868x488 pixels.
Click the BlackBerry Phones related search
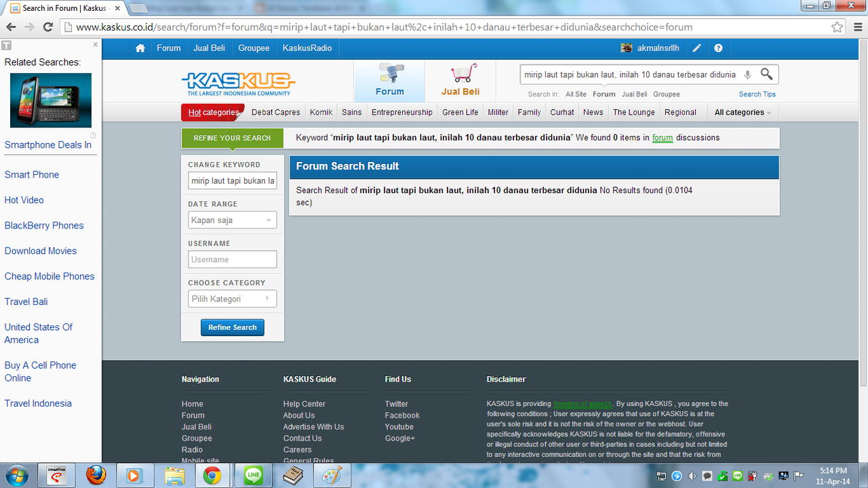pyautogui.click(x=44, y=225)
